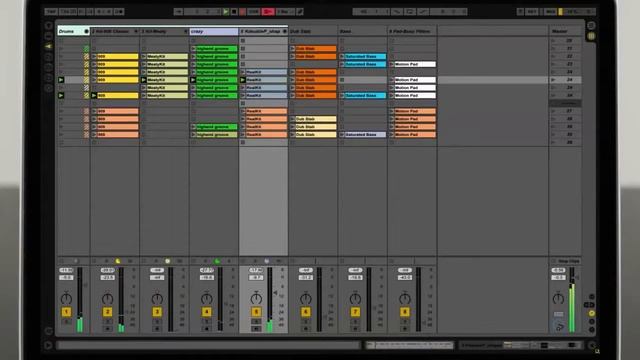Toggle track 6 activator button

[306, 312]
